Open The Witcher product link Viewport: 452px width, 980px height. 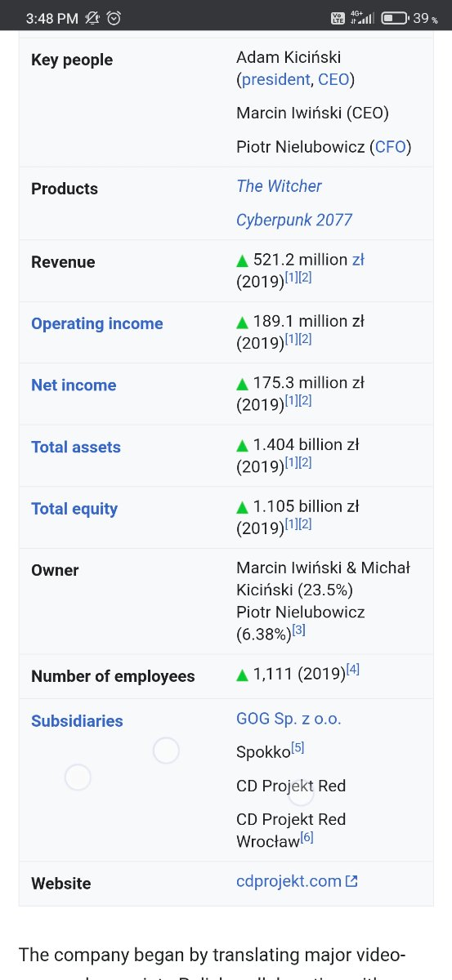[279, 186]
